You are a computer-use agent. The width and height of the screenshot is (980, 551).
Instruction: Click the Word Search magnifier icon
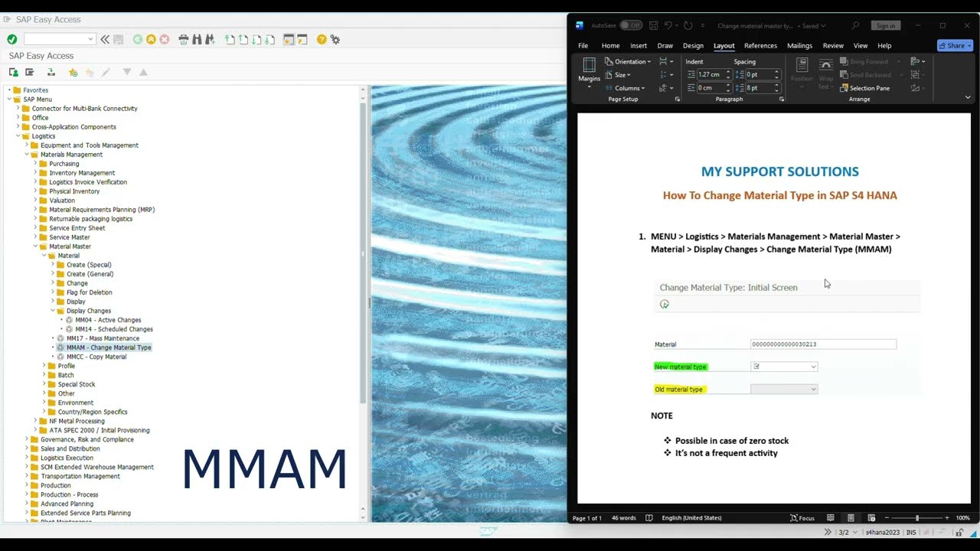tap(855, 25)
